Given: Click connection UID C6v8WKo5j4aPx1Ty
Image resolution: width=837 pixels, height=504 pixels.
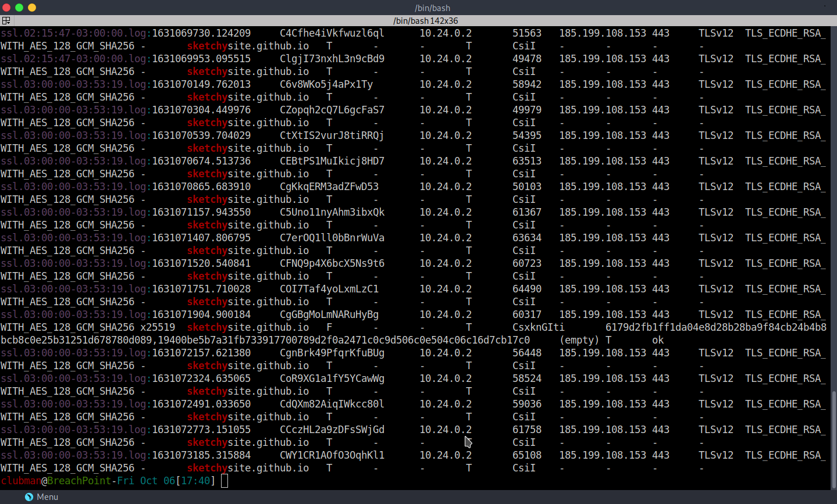Looking at the screenshot, I should pyautogui.click(x=326, y=84).
